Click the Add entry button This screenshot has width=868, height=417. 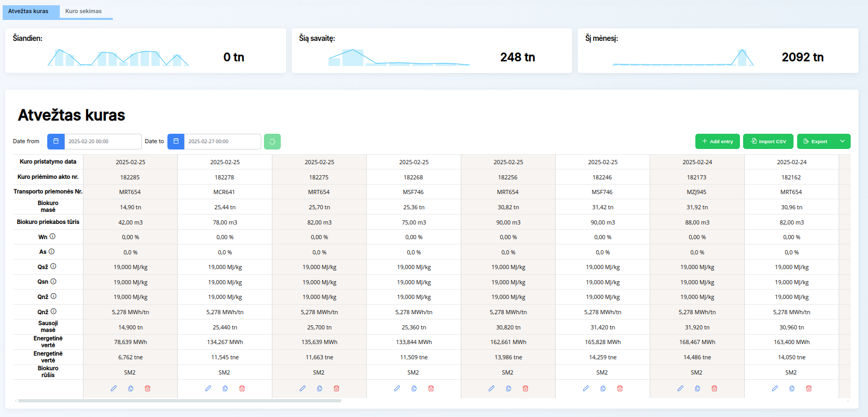[717, 142]
